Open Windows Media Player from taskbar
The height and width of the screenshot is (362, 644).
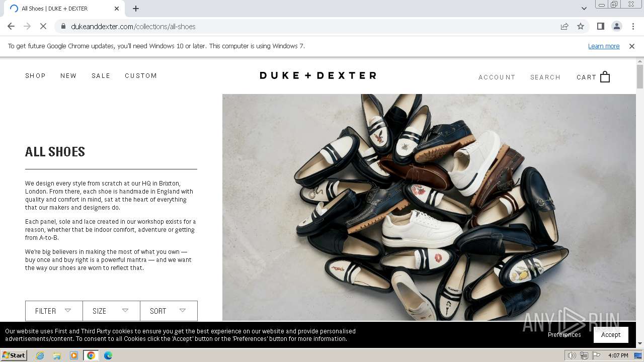click(74, 355)
